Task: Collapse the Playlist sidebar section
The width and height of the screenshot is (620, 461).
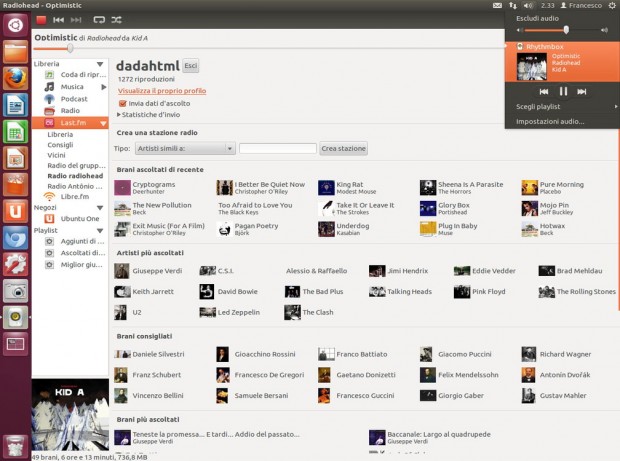Action: point(100,231)
